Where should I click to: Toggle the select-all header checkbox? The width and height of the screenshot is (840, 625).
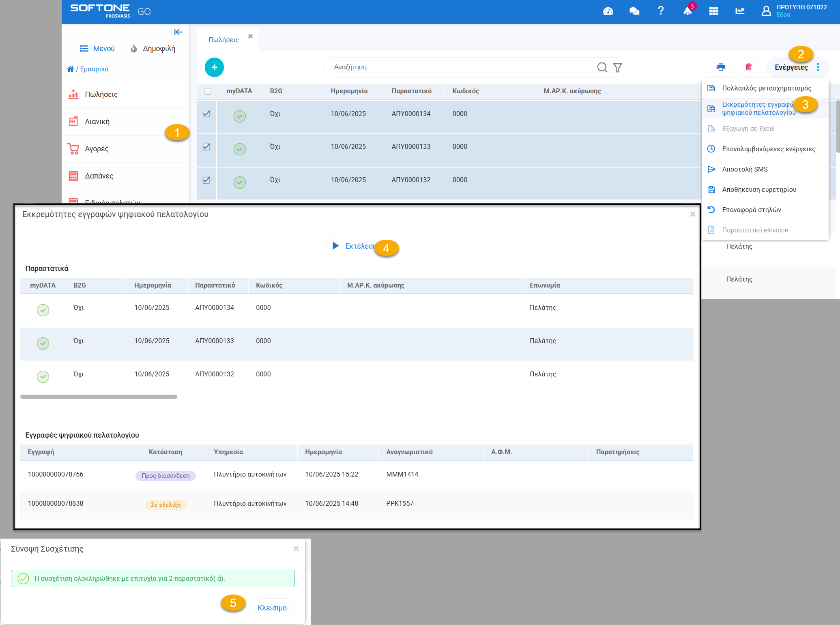[208, 92]
